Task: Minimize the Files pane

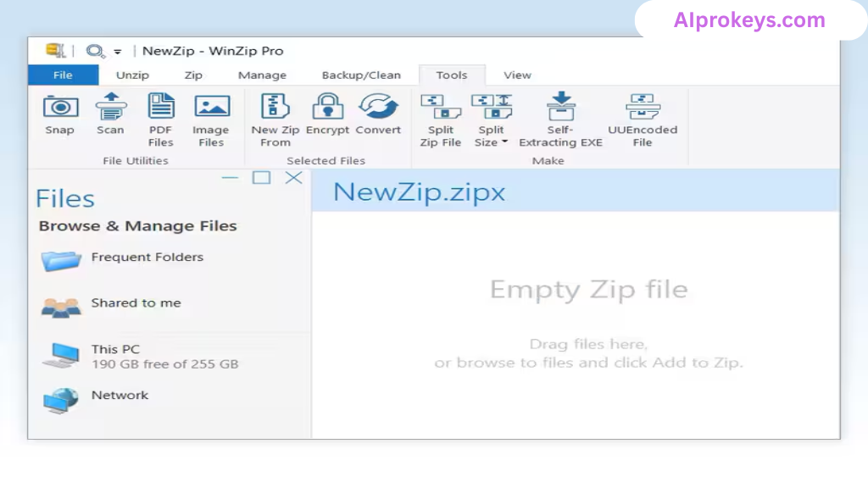Action: (x=230, y=178)
